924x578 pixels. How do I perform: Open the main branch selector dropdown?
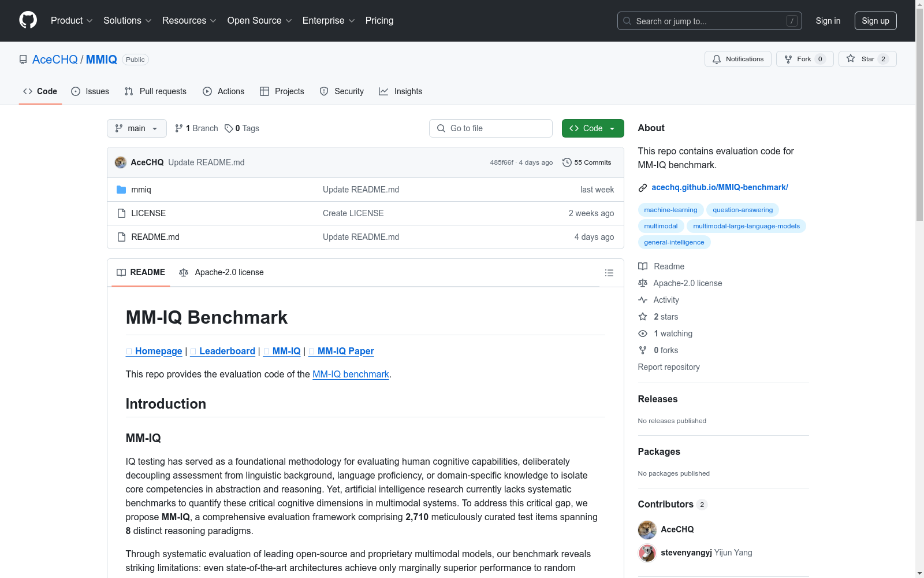137,128
